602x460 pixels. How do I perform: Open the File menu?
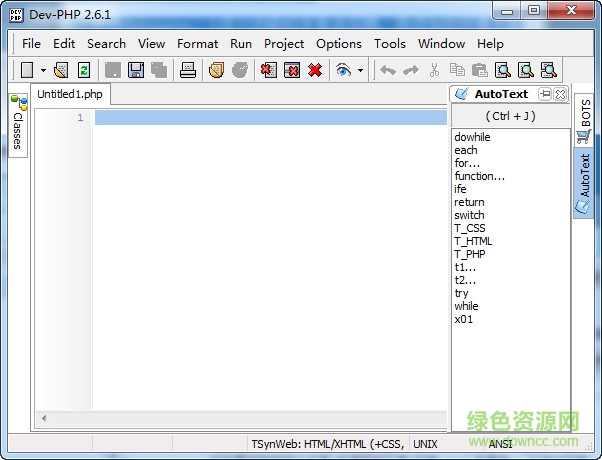click(x=31, y=44)
